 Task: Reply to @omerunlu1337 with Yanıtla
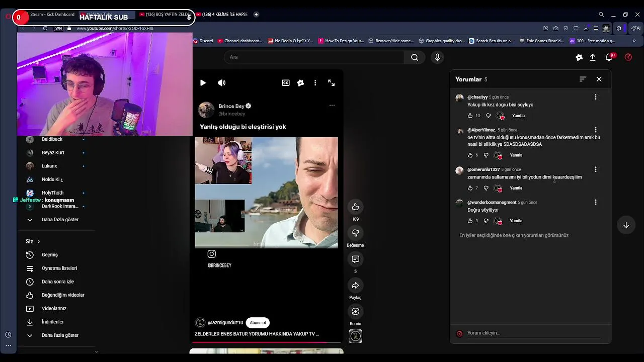pyautogui.click(x=516, y=188)
